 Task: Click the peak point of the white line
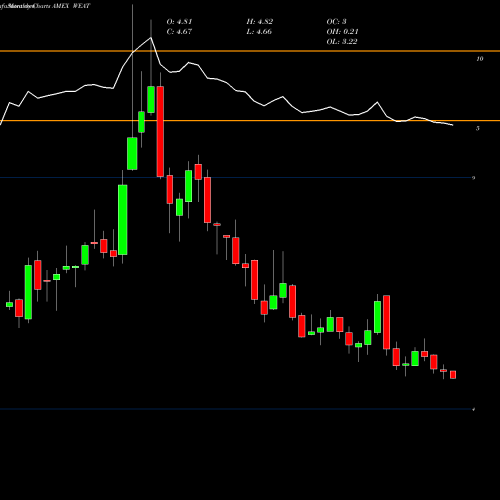click(151, 38)
